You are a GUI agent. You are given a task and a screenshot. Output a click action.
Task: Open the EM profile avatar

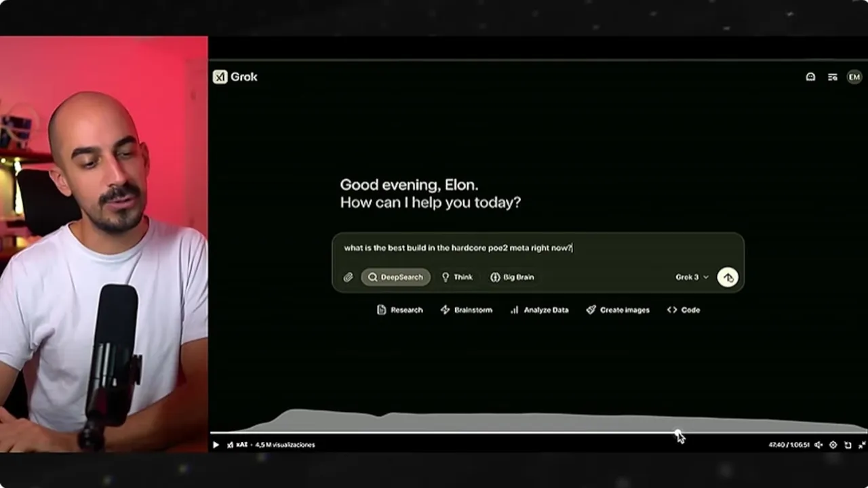coord(854,77)
